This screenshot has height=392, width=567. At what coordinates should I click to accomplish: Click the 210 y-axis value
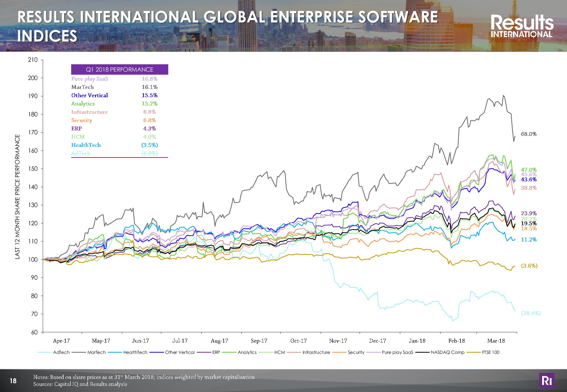[33, 60]
